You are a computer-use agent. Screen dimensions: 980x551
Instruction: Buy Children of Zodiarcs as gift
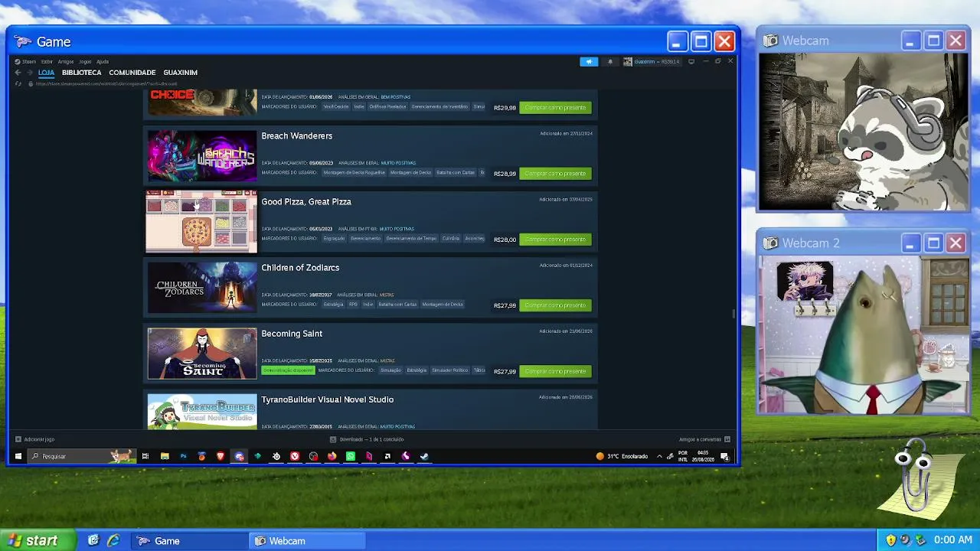(556, 305)
